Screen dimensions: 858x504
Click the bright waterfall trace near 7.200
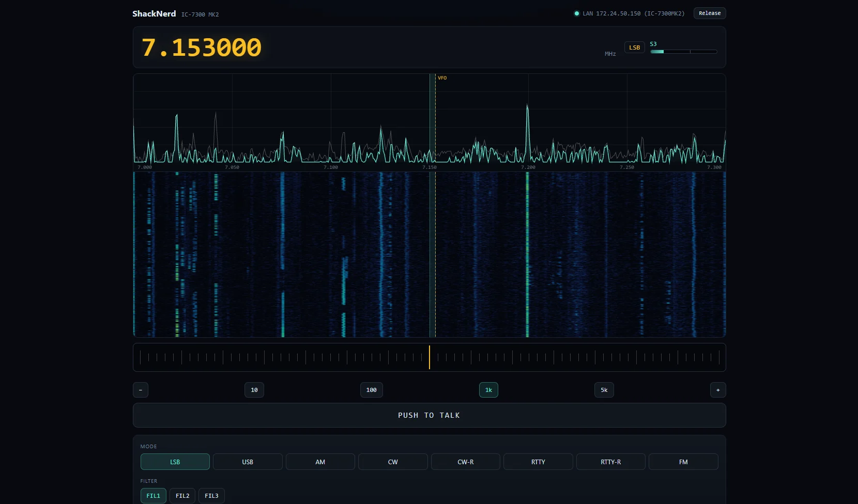[x=528, y=254]
